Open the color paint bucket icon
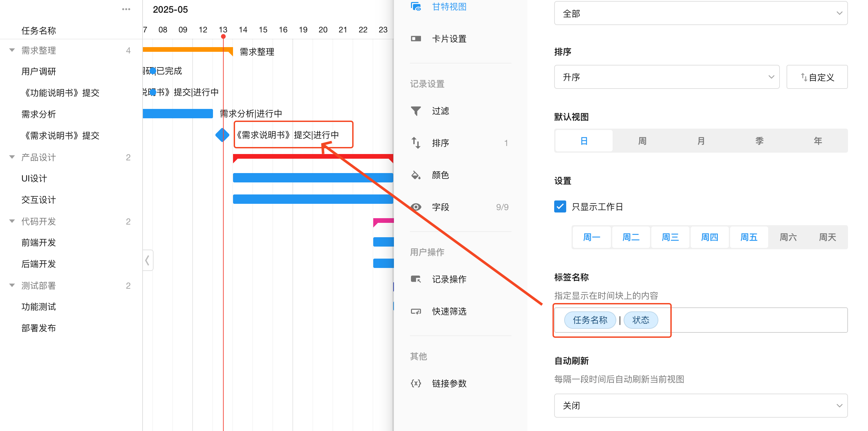868x431 pixels. [416, 175]
